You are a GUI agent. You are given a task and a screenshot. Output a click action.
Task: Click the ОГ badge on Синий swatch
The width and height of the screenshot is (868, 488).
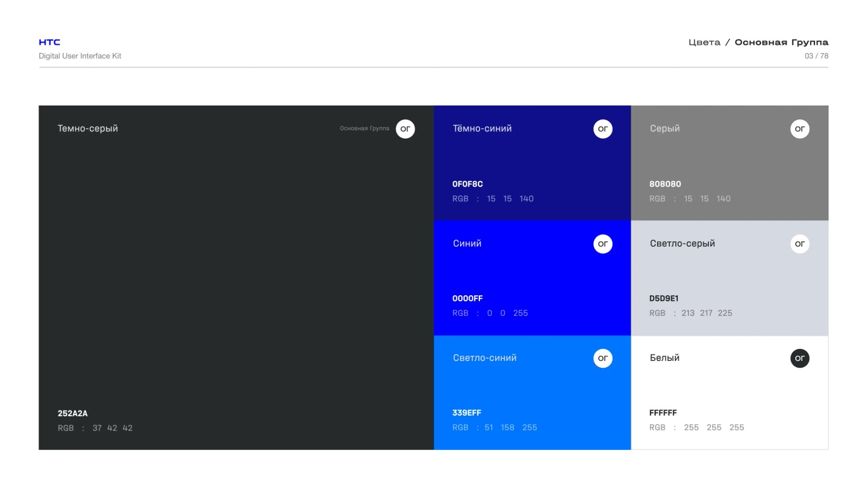pyautogui.click(x=603, y=244)
